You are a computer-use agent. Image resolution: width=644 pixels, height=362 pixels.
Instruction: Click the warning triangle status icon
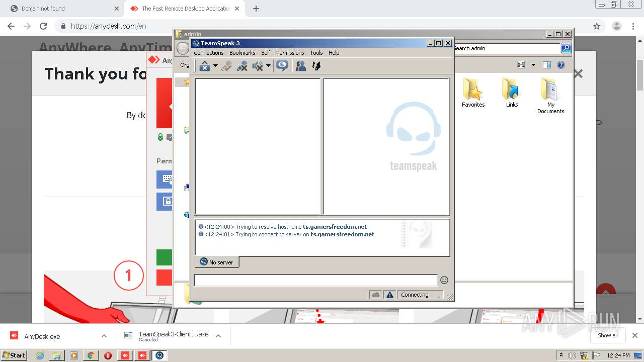tap(390, 295)
